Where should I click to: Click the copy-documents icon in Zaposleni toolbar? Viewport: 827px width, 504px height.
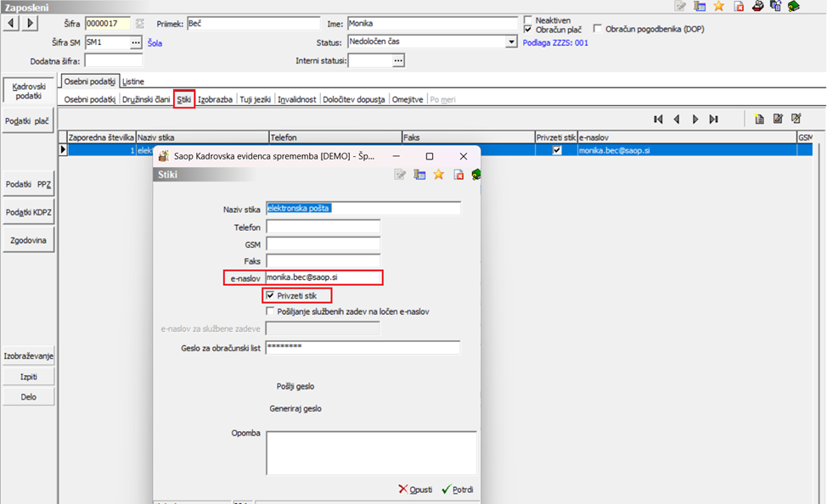[x=776, y=6]
